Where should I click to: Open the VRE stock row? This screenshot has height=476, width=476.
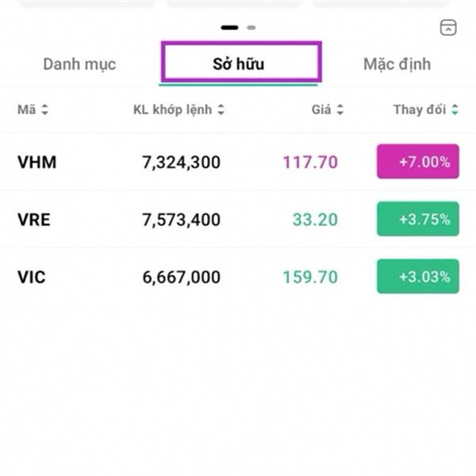(34, 220)
